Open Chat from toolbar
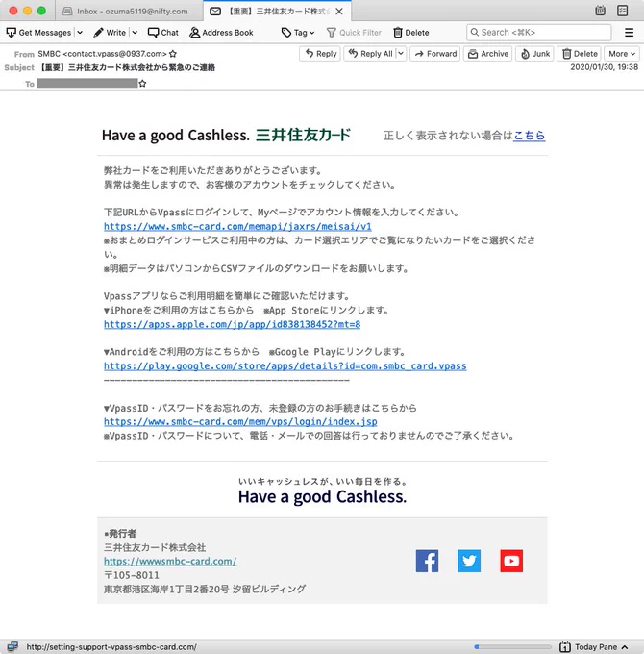644x654 pixels. point(163,33)
